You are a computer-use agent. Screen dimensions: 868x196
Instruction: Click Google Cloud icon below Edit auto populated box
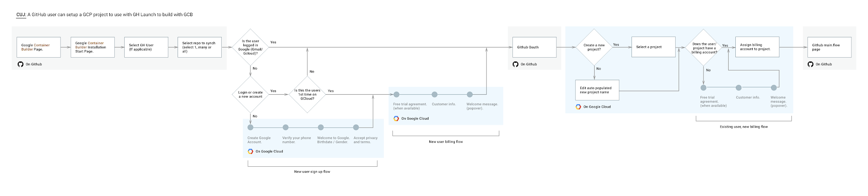click(578, 107)
